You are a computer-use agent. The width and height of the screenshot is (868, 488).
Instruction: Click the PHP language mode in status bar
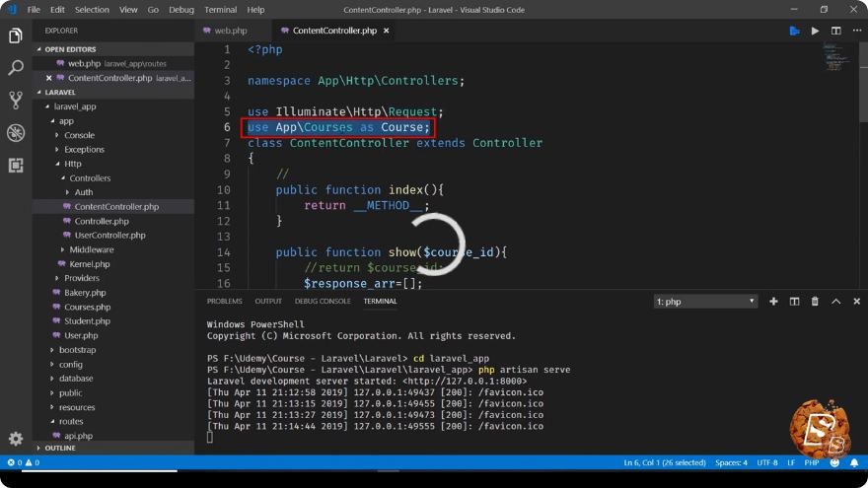pyautogui.click(x=812, y=462)
